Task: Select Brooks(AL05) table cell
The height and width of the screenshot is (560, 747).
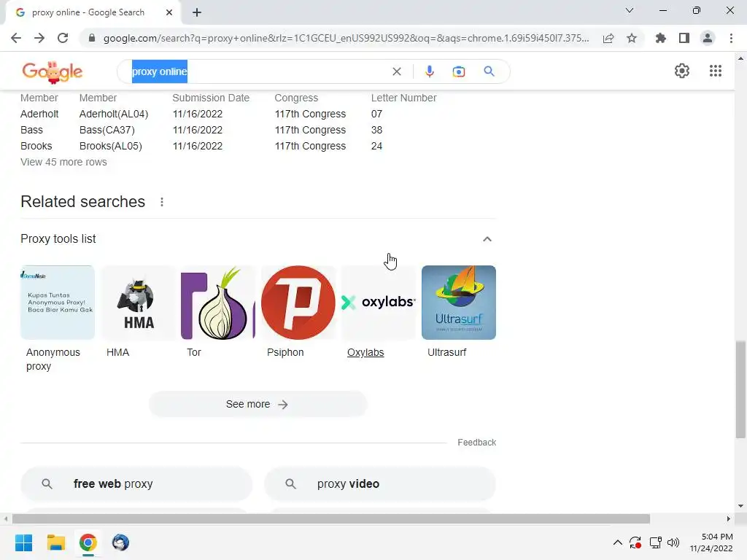Action: [111, 146]
